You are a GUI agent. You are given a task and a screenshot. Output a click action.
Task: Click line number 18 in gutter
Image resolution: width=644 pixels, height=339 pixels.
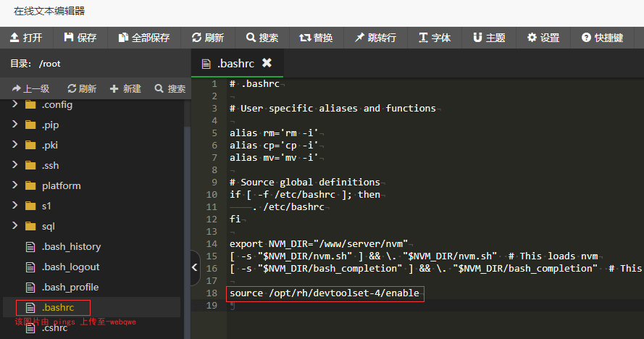point(212,293)
